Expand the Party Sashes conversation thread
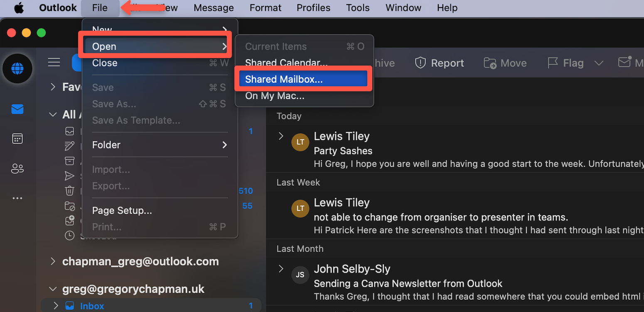Image resolution: width=644 pixels, height=312 pixels. (x=281, y=136)
